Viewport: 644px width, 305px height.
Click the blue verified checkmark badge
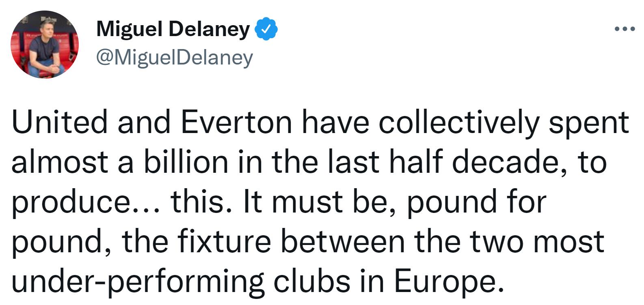point(266,30)
